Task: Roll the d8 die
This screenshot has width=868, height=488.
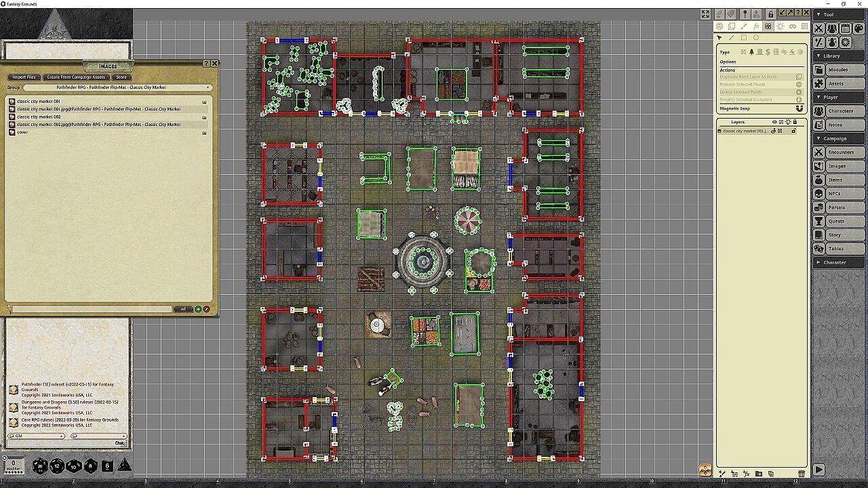Action: point(90,466)
